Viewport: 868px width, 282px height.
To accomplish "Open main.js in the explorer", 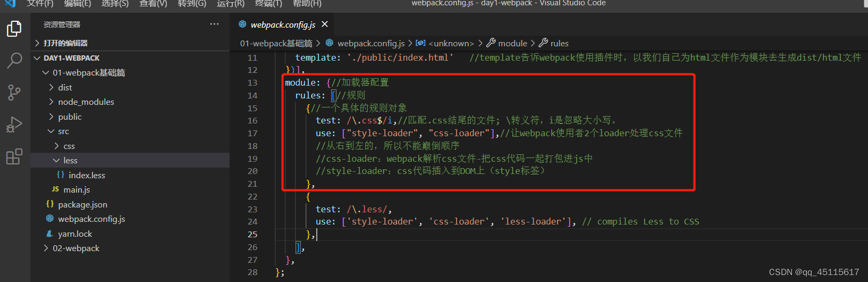I will [130, 189].
